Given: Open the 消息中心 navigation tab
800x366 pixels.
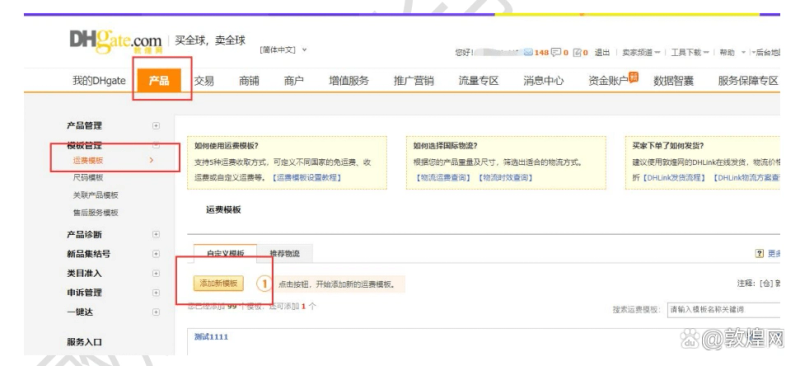Looking at the screenshot, I should pos(544,81).
